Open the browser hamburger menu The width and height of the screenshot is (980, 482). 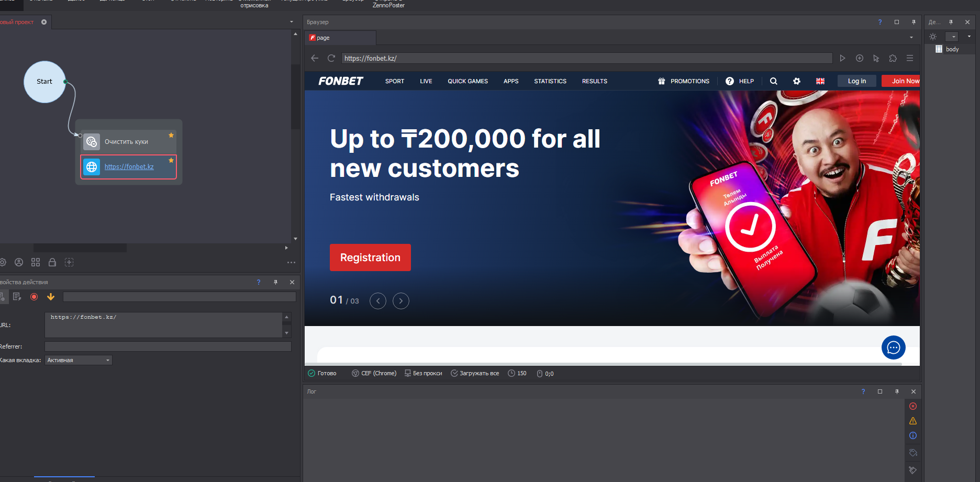click(910, 58)
